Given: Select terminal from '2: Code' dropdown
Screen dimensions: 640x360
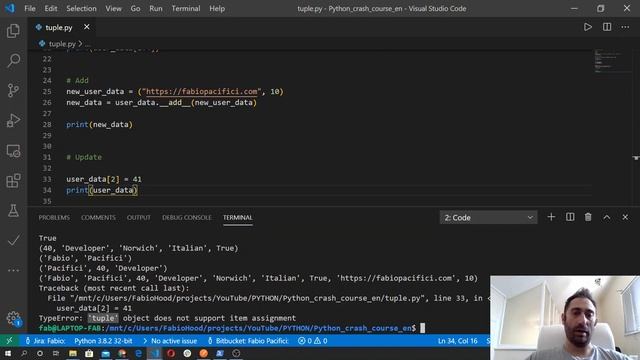Looking at the screenshot, I should tap(488, 218).
